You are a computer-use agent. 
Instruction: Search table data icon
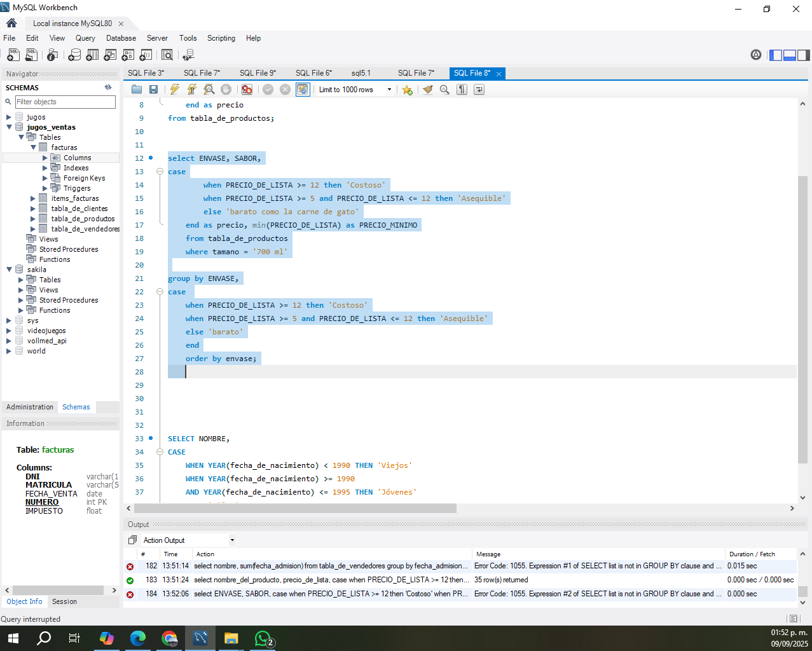167,55
